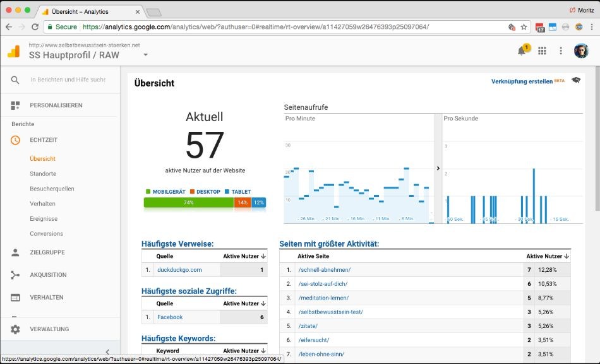This screenshot has width=600, height=364.
Task: Click the Google Analytics logo
Action: click(14, 52)
